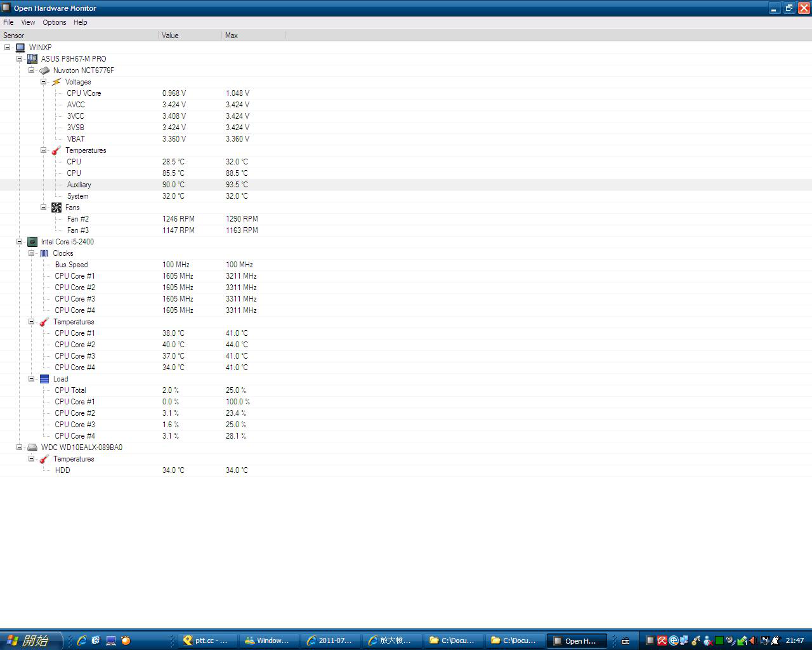Collapse the Voltages group
812x650 pixels.
[44, 82]
